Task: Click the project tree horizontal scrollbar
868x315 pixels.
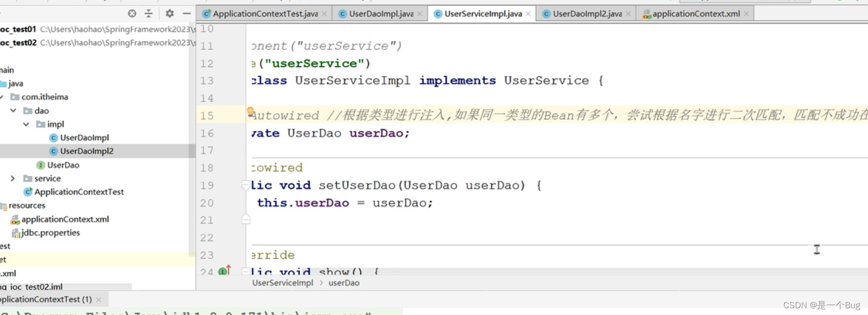Action: click(66, 286)
